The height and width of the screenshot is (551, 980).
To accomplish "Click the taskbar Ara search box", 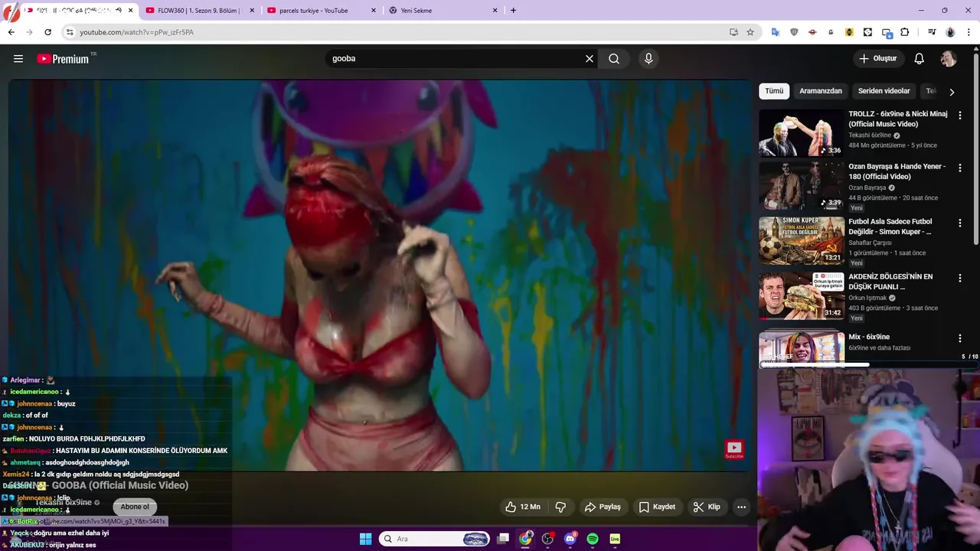I will (434, 539).
